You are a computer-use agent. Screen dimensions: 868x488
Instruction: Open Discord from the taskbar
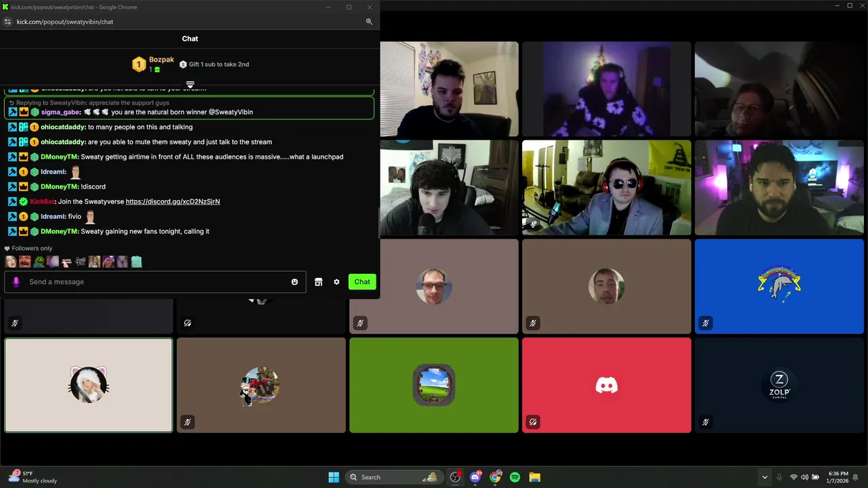(x=475, y=477)
